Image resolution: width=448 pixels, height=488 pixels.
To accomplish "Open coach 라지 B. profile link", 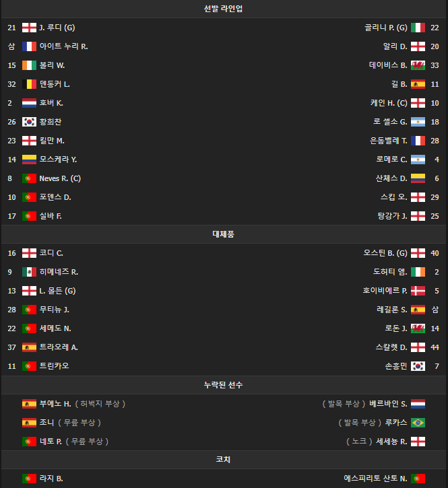I will [x=51, y=479].
